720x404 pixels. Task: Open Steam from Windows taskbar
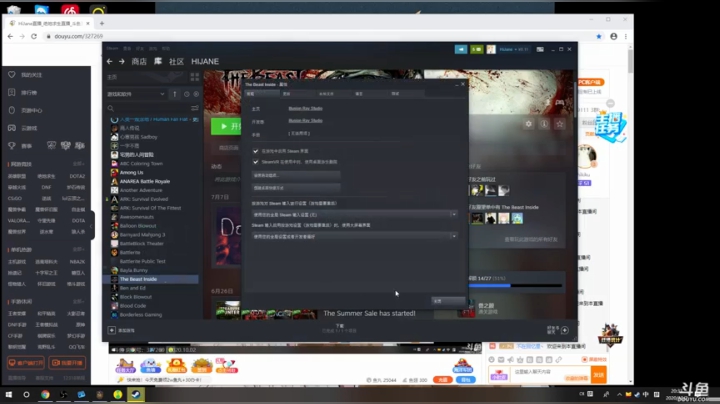136,394
